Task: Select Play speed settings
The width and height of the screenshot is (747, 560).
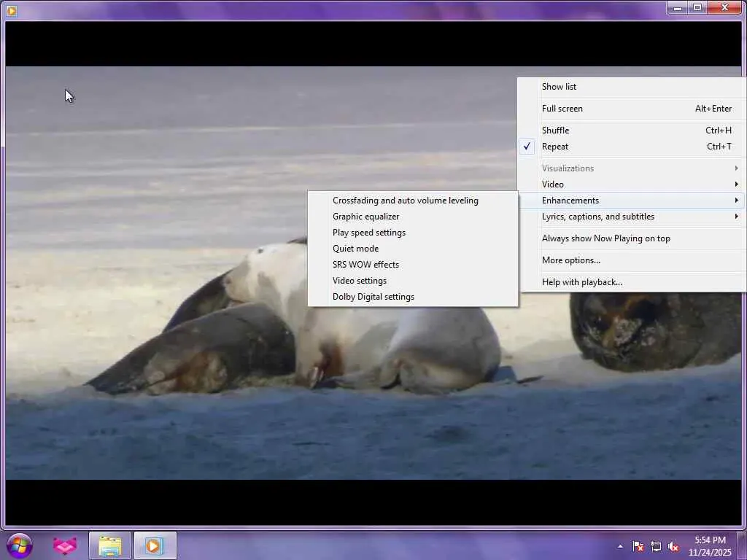Action: (x=368, y=233)
